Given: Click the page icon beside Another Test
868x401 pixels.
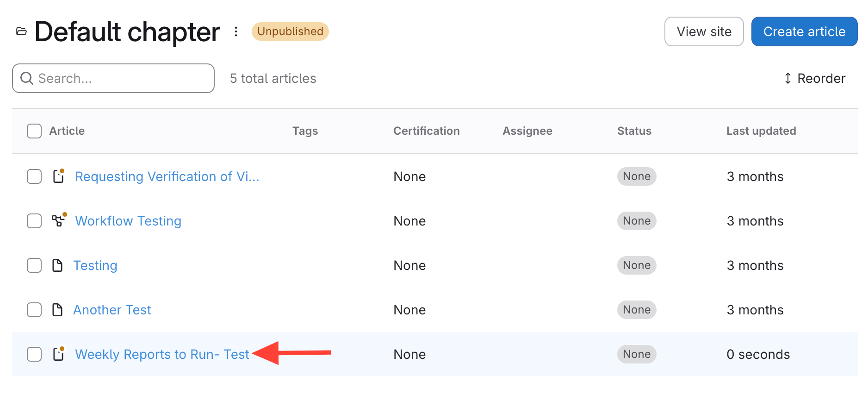Looking at the screenshot, I should pyautogui.click(x=57, y=310).
